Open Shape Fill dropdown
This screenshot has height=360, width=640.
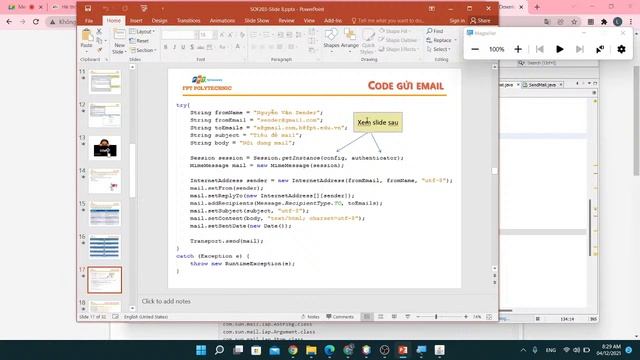tap(394, 31)
